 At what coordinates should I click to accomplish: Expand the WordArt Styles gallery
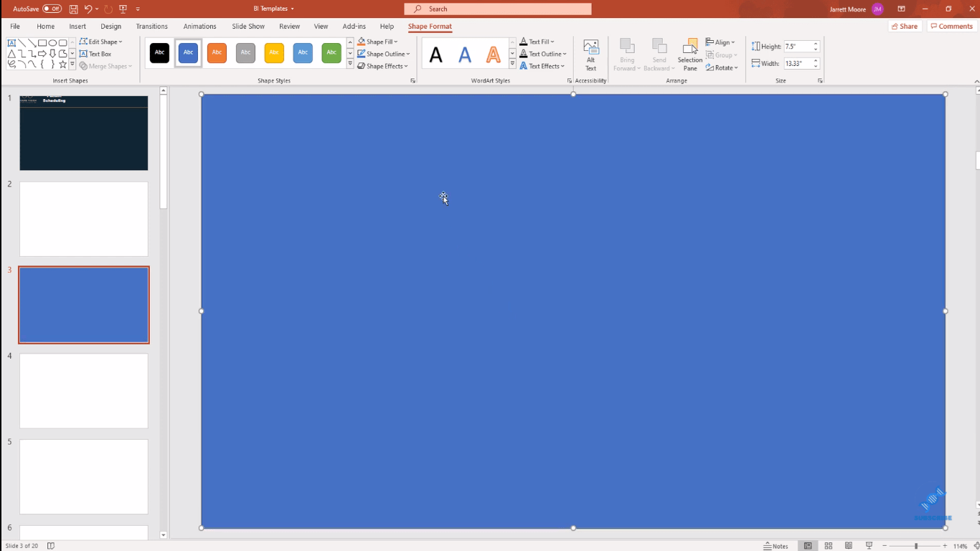point(512,65)
